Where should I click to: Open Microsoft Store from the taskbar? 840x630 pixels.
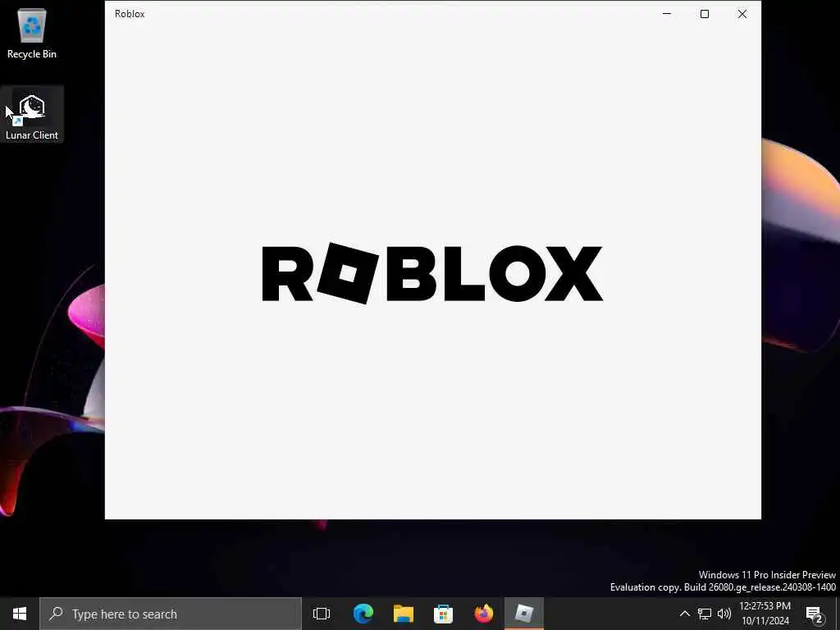point(443,614)
